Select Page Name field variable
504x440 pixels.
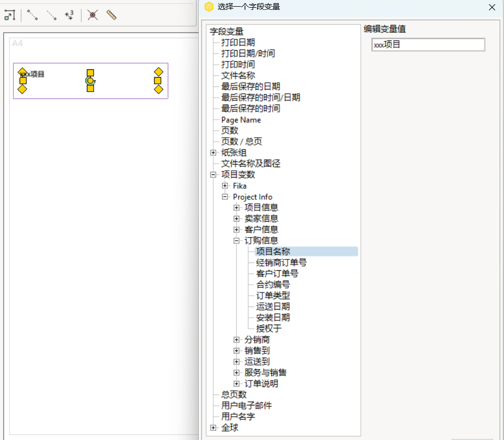pyautogui.click(x=241, y=120)
